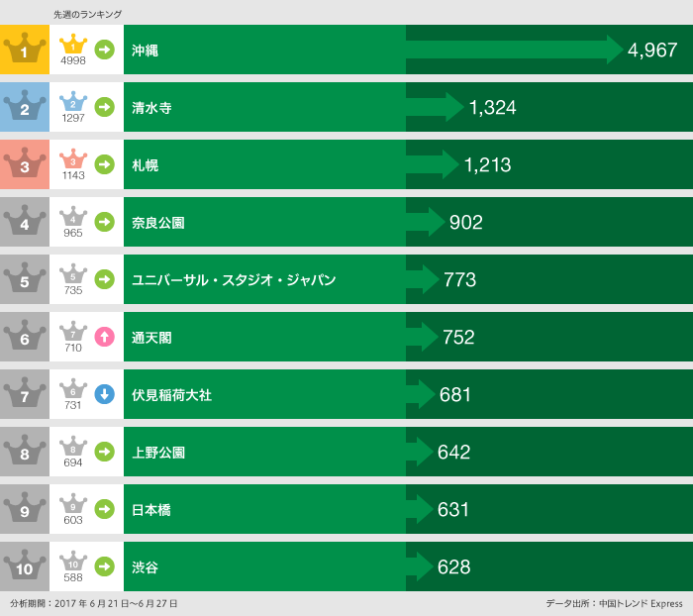Viewport: 693px width, 616px height.
Task: Click last week's small crown showing 1297
Action: point(73,102)
